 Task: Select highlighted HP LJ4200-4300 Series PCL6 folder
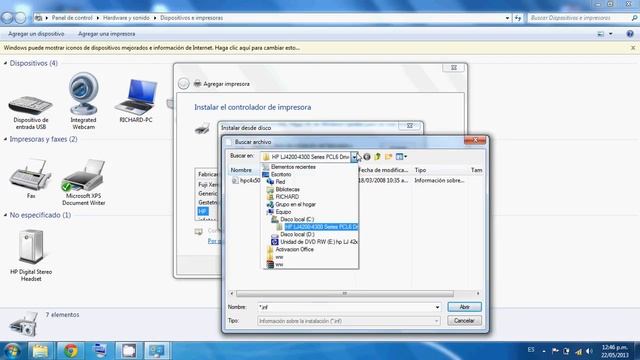point(321,227)
